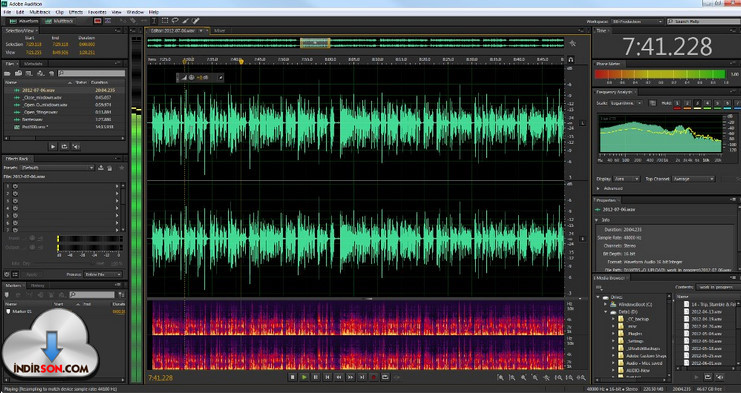Viewport: 741px width, 393px height.
Task: Click Rewind in the transport
Action: pos(339,377)
